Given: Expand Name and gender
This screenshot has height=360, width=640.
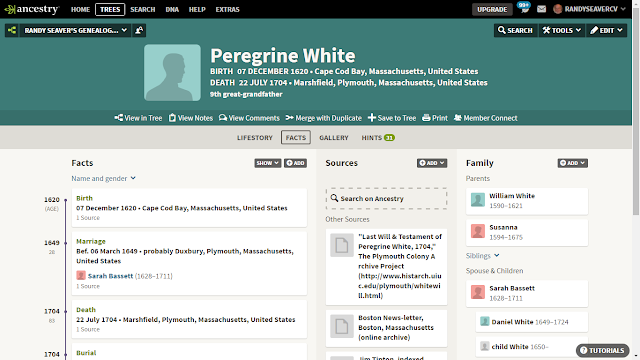Looking at the screenshot, I should 103,178.
